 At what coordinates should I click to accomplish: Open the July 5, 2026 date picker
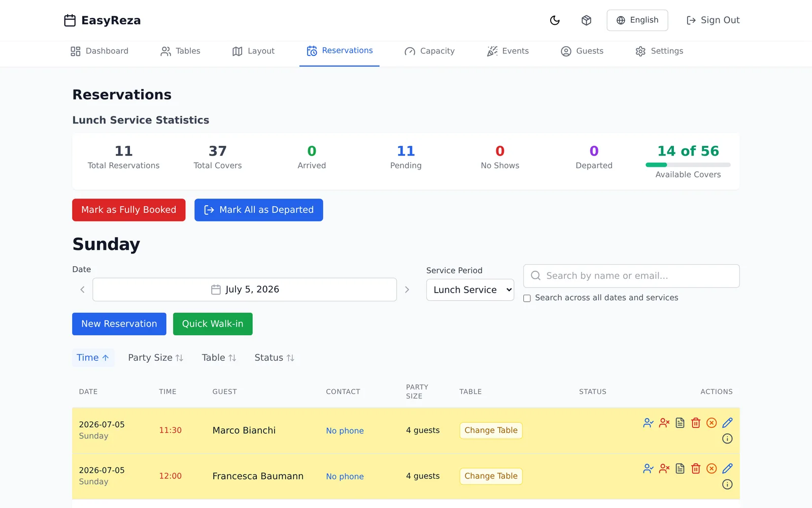[x=245, y=290]
